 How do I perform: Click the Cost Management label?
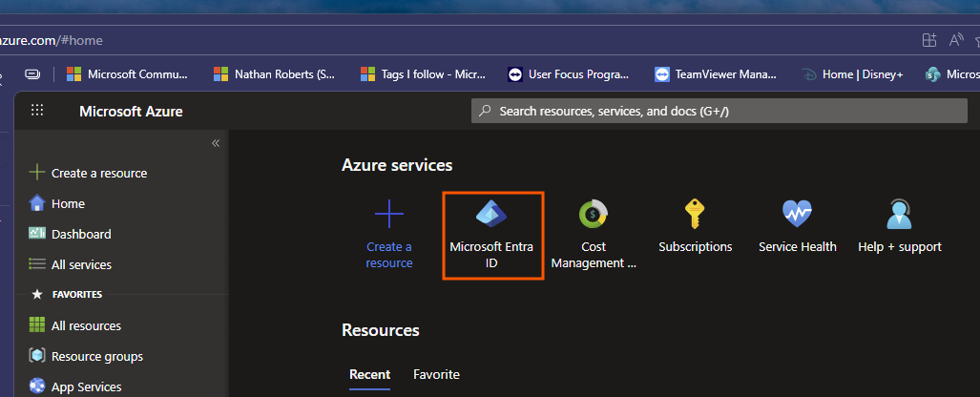click(594, 255)
